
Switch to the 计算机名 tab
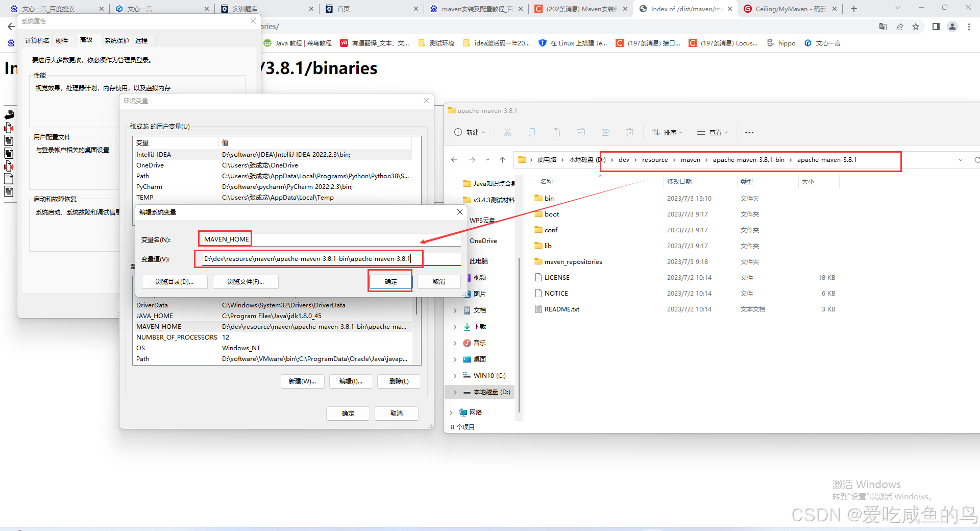click(37, 40)
